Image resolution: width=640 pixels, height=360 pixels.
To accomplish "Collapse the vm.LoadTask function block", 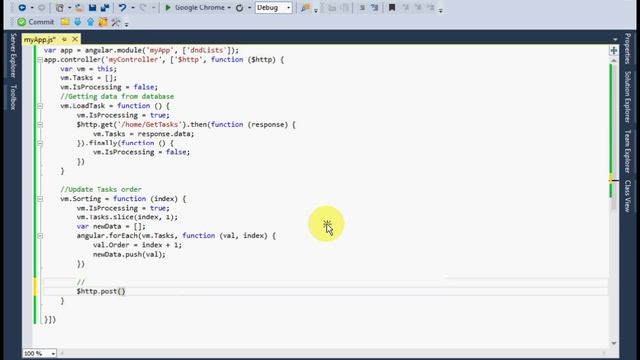I will [x=40, y=106].
